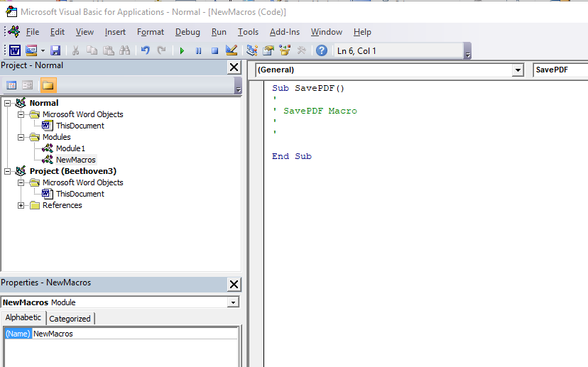Open the File menu
The width and height of the screenshot is (588, 367).
[33, 32]
